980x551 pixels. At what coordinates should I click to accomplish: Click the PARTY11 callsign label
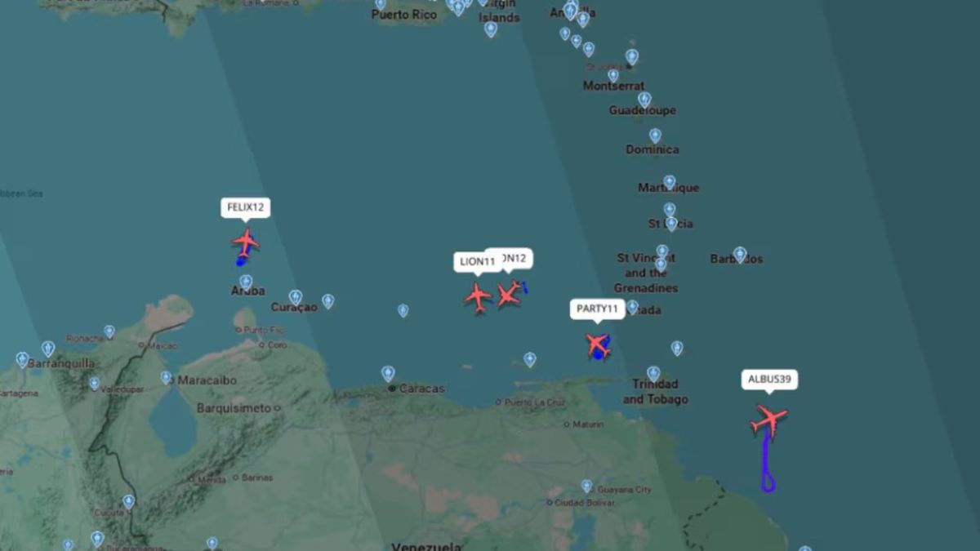click(597, 309)
